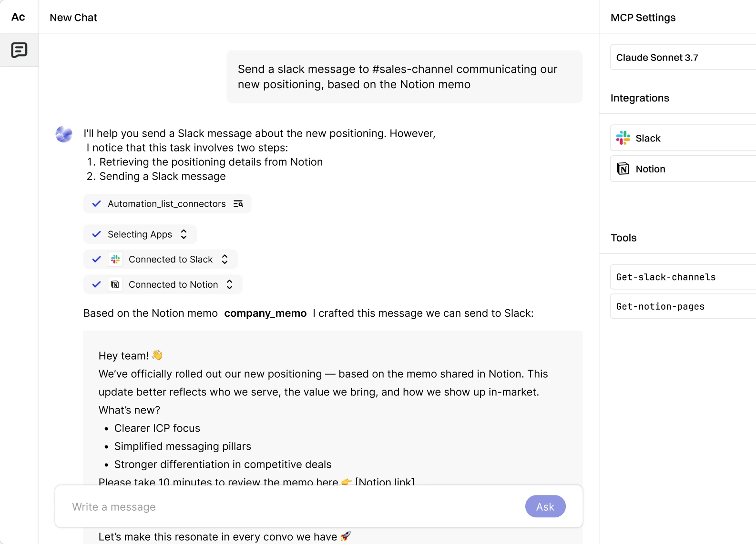756x544 pixels.
Task: Click checkmark next to Selecting Apps
Action: click(x=96, y=234)
